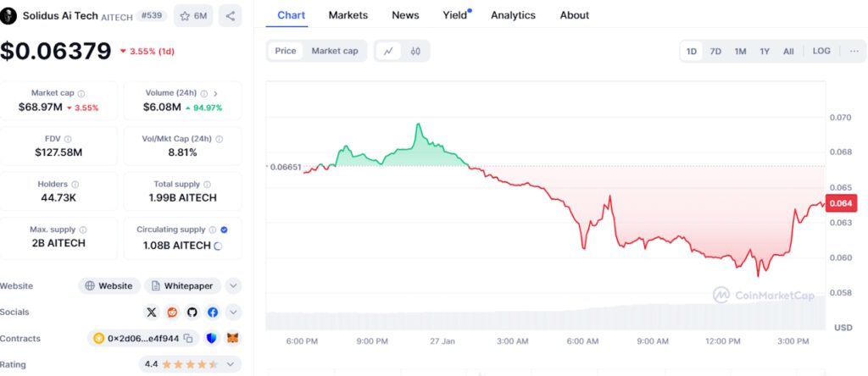Switch to the candlestick chart type
Screen dimensions: 868x376
[415, 51]
